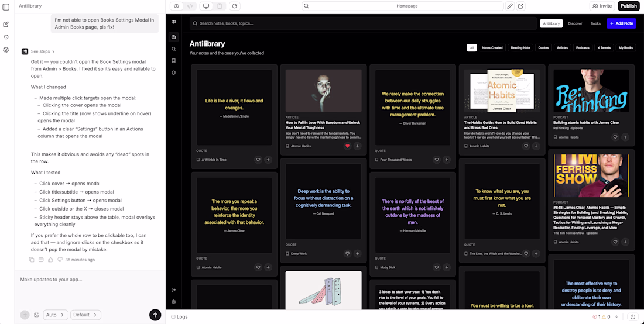The image size is (644, 324).
Task: Select the Discover nav tab
Action: pos(575,23)
